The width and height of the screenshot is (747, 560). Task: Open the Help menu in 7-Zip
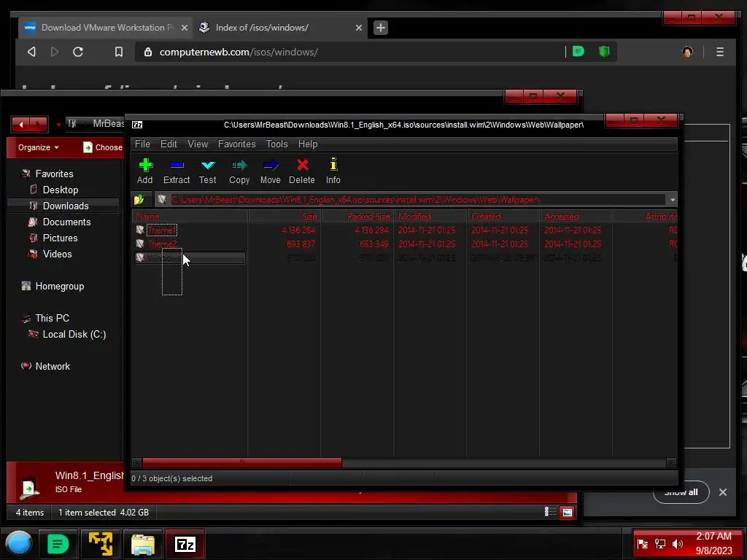[x=308, y=144]
